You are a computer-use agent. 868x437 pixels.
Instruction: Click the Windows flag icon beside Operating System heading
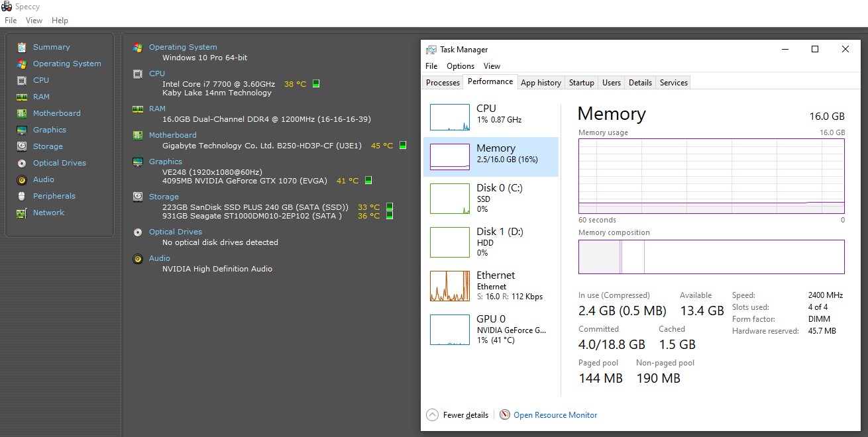[x=138, y=47]
